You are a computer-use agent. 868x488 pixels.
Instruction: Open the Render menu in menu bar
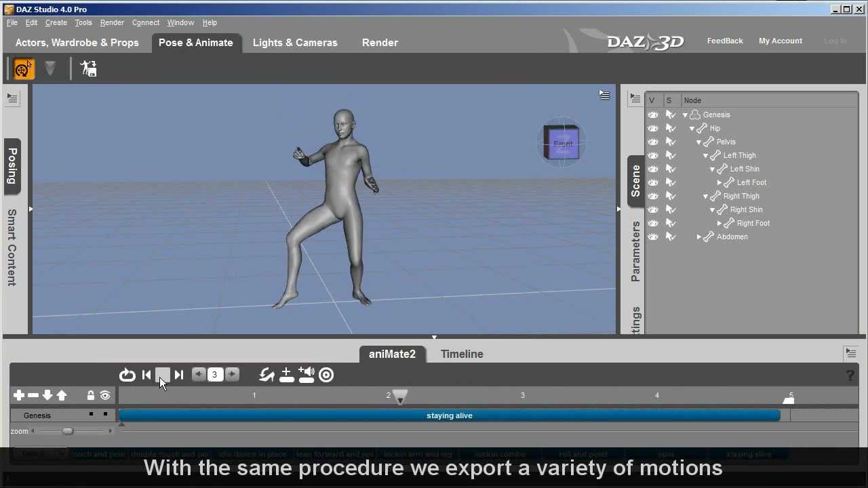(x=112, y=22)
